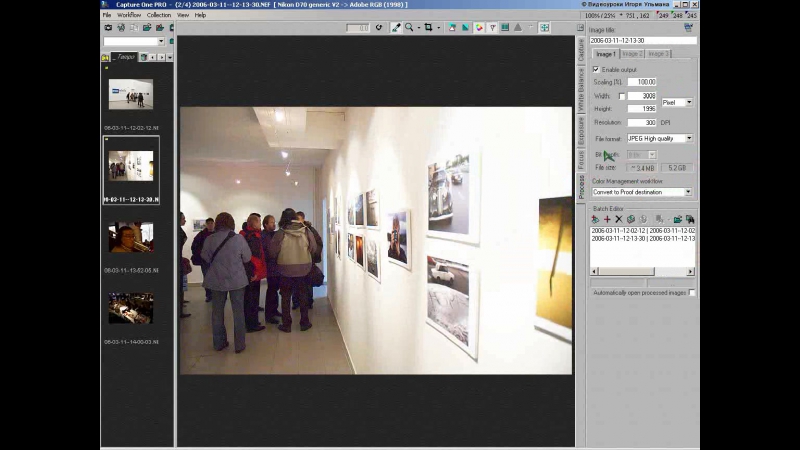Viewport: 800px width, 450px height.
Task: Click the camera capture icon in left toolbar
Action: [108, 28]
